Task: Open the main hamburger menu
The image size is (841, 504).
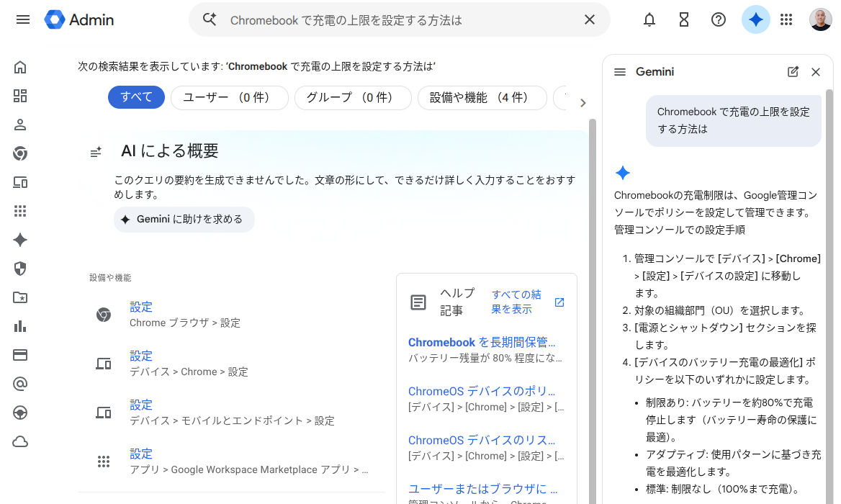Action: coord(22,20)
